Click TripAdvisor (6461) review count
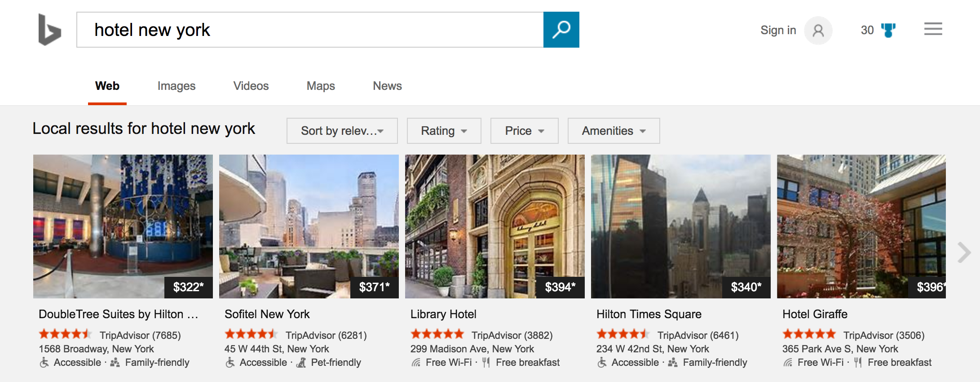This screenshot has height=382, width=980. click(x=698, y=335)
